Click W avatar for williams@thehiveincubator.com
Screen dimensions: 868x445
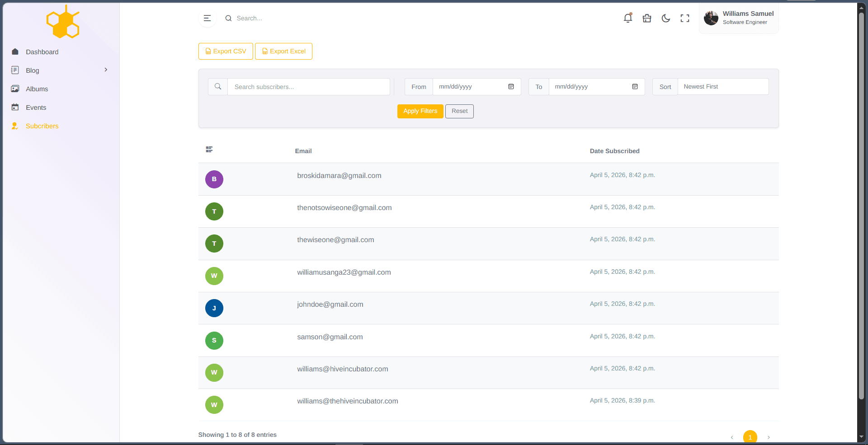point(214,405)
